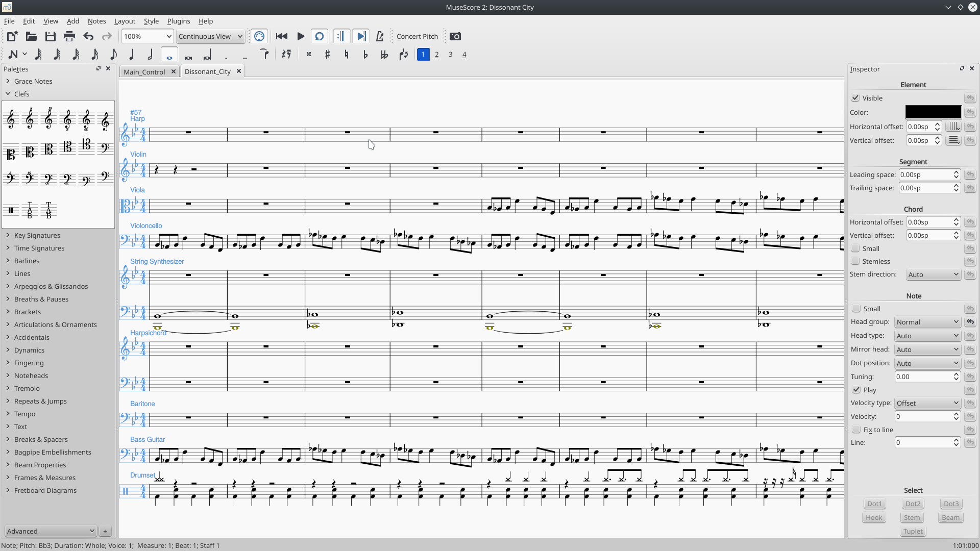The image size is (980, 551).
Task: Undo the last action
Action: (88, 36)
